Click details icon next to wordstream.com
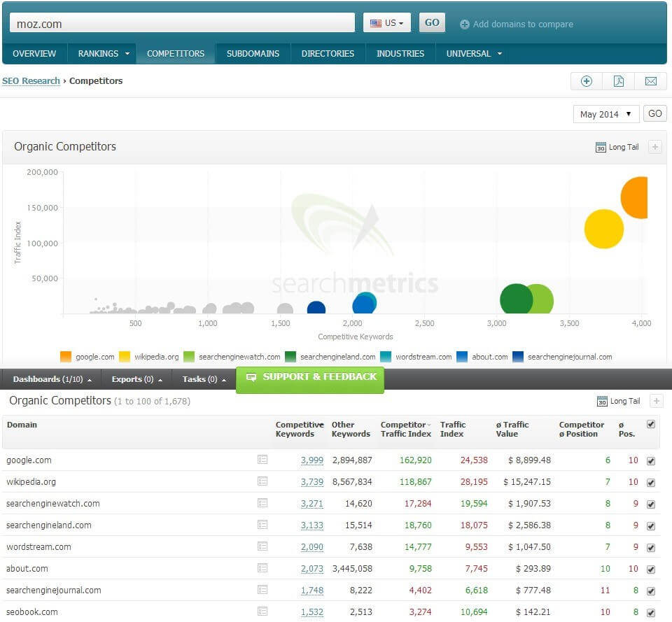The height and width of the screenshot is (622, 672). pos(262,546)
